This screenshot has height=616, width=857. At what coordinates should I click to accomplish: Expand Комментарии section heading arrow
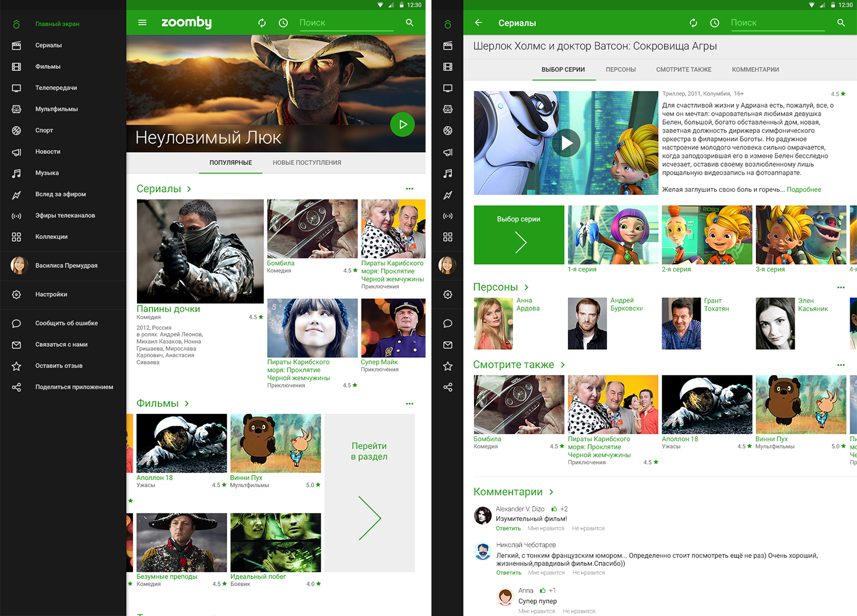(x=551, y=492)
